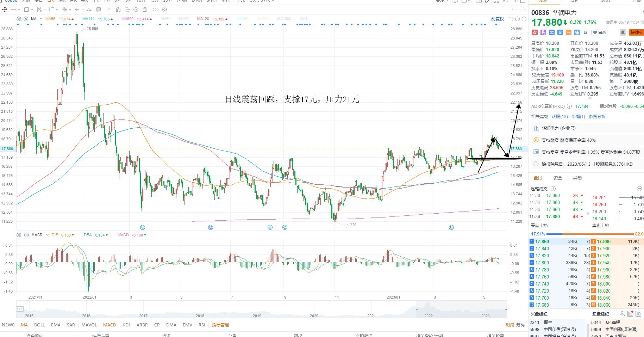The image size is (644, 337).
Task: Expand the arrow tool dropdown
Action: [82, 10]
